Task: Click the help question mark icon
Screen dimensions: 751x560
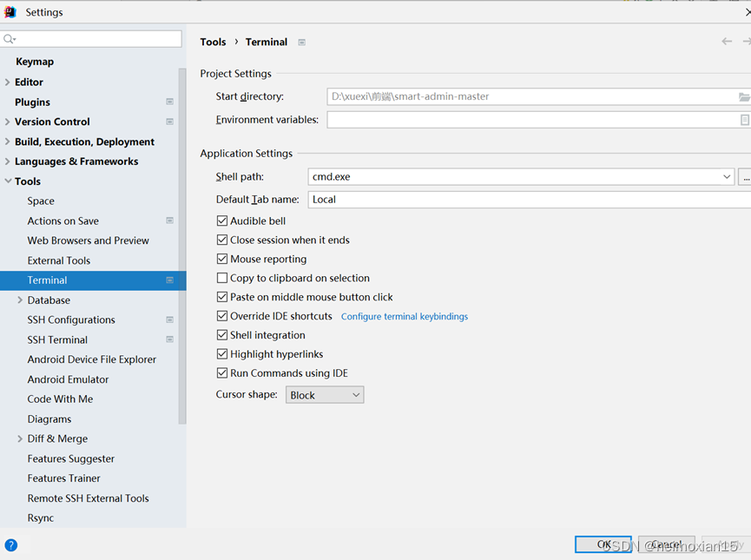Action: click(10, 545)
